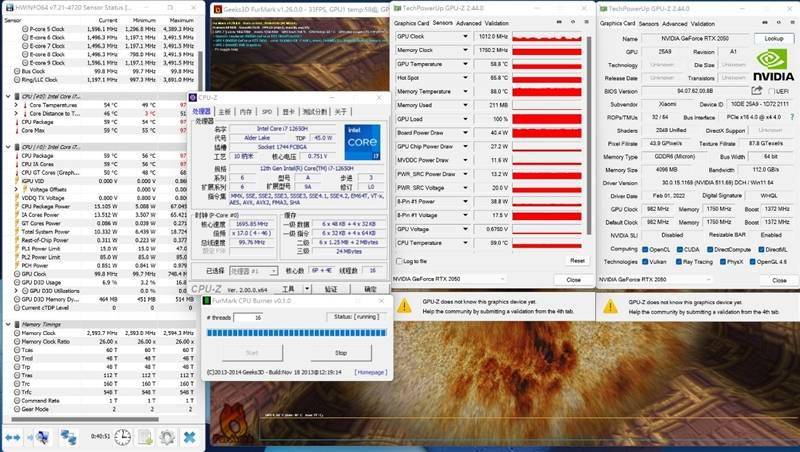The height and width of the screenshot is (452, 800).
Task: Click the Memory Clock sensor icon in HWiNFO
Action: click(x=17, y=333)
